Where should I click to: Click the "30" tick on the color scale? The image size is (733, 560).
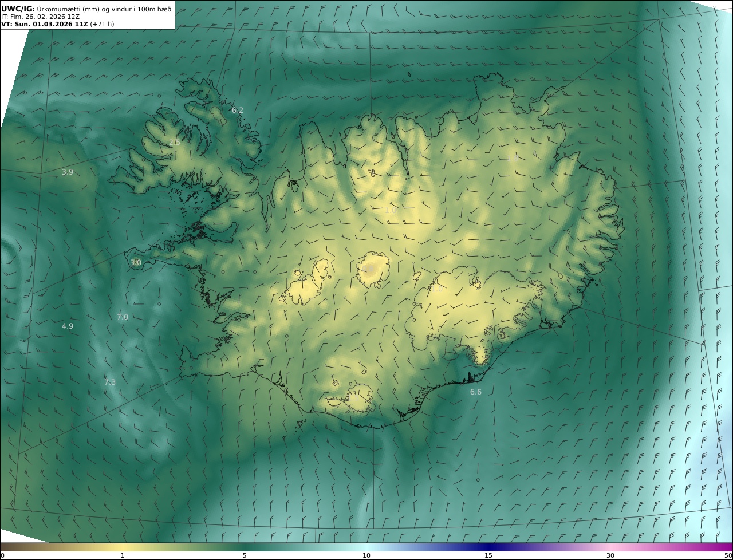point(610,555)
